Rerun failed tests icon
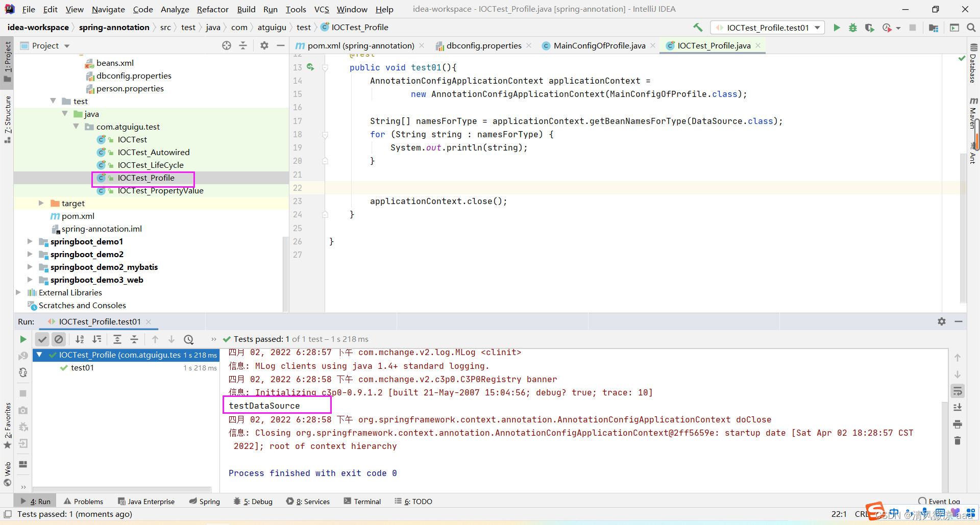The image size is (980, 525). coord(23,356)
